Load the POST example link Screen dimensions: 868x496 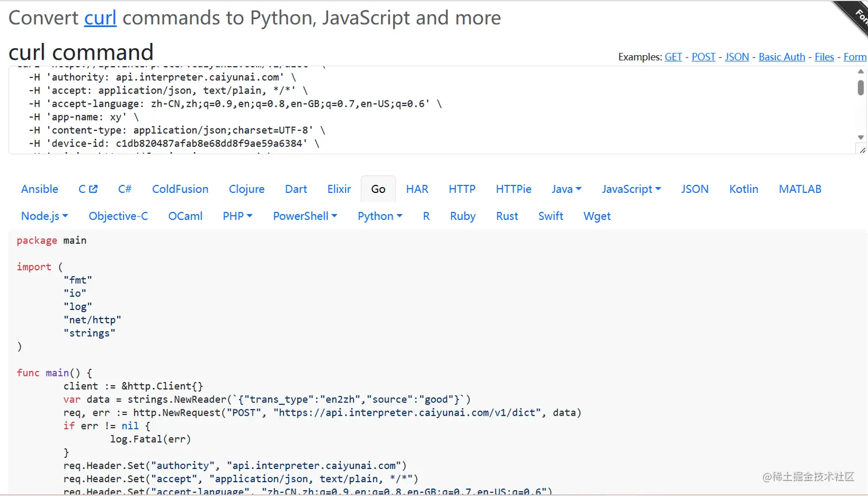(703, 57)
